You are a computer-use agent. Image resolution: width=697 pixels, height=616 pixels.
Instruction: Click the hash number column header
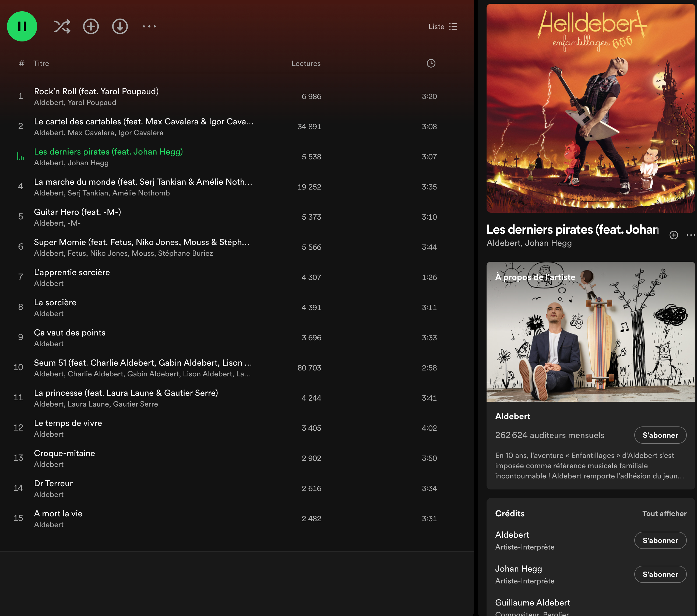[x=22, y=64]
